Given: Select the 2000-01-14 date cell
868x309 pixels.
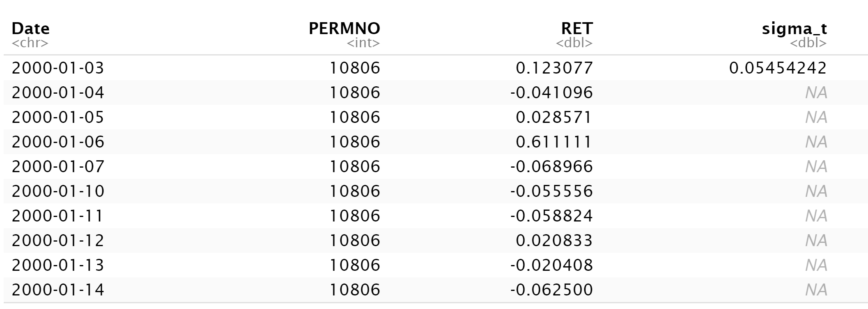Looking at the screenshot, I should pyautogui.click(x=58, y=290).
